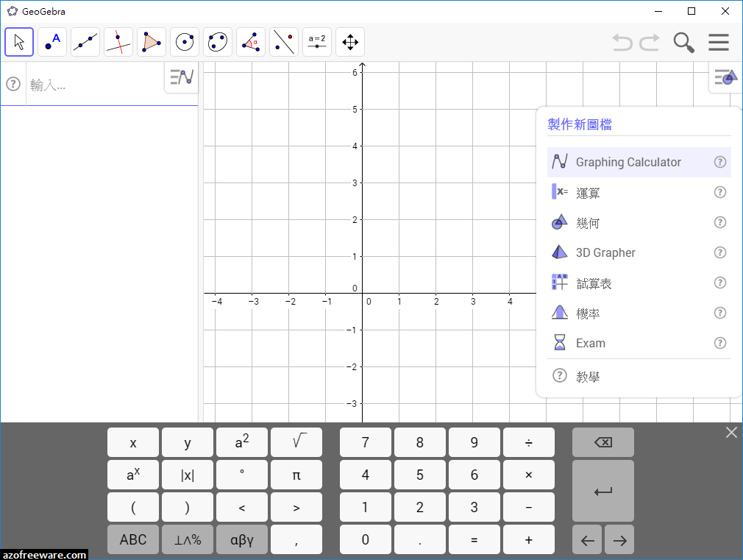
Task: Switch keyboard to ABC layout
Action: click(133, 539)
